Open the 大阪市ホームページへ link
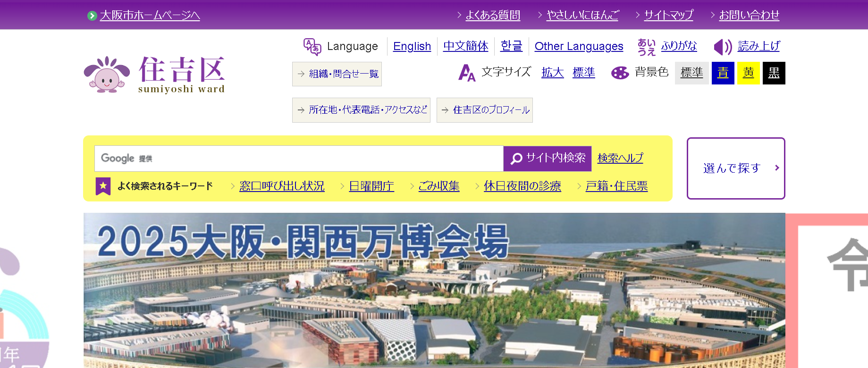The height and width of the screenshot is (368, 868). 150,16
